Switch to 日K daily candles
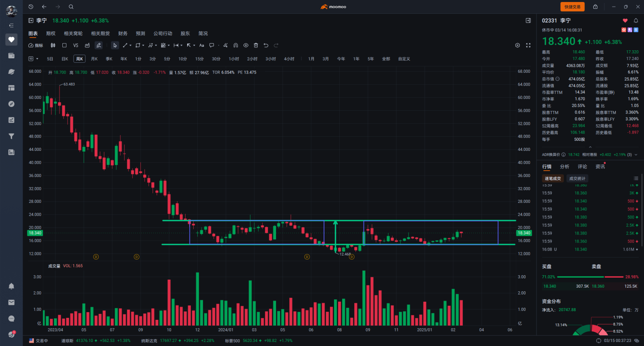Image resolution: width=644 pixels, height=346 pixels. point(65,59)
